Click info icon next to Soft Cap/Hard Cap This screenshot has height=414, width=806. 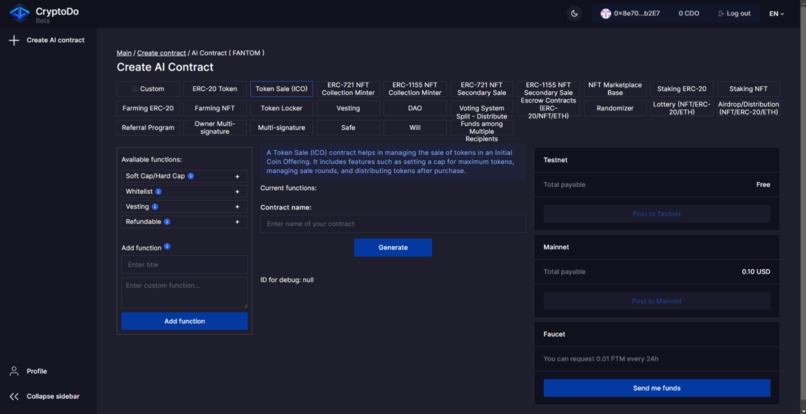click(191, 176)
